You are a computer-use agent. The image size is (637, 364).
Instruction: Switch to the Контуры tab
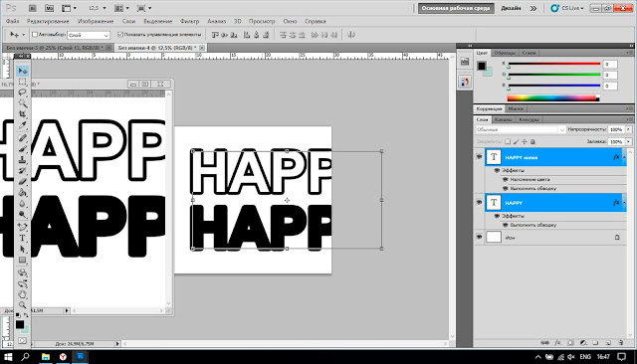coord(529,119)
